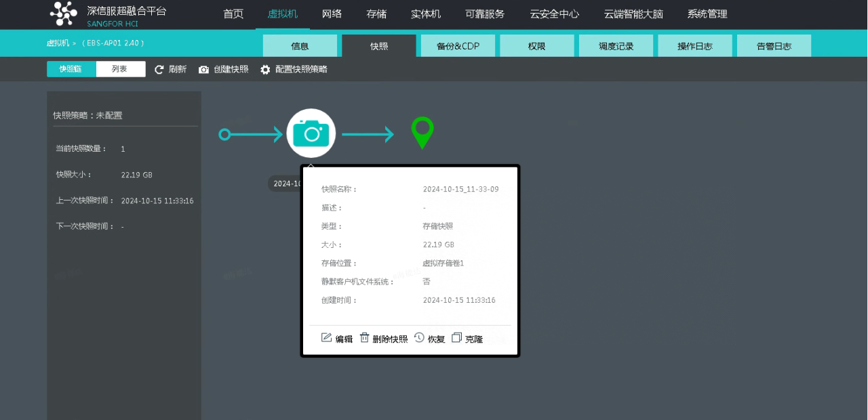Click the 2024-10 snapshot date label
Viewport: 868px width, 420px height.
pyautogui.click(x=288, y=184)
